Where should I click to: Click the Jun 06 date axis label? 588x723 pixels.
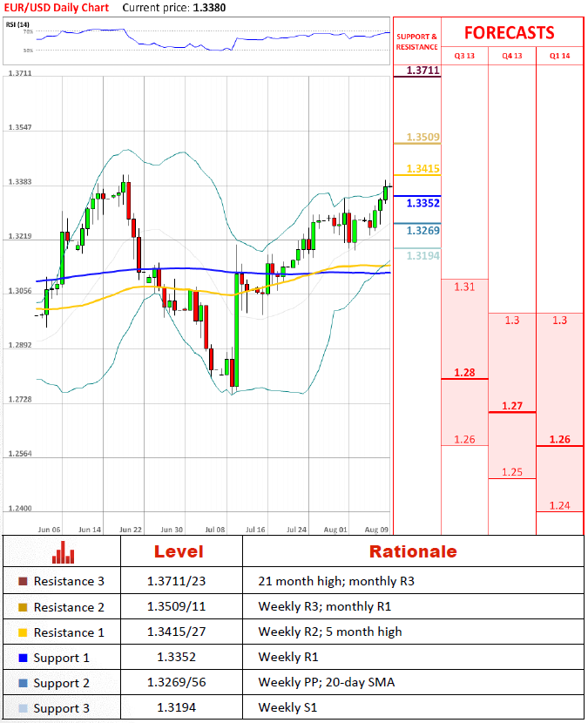tap(49, 530)
